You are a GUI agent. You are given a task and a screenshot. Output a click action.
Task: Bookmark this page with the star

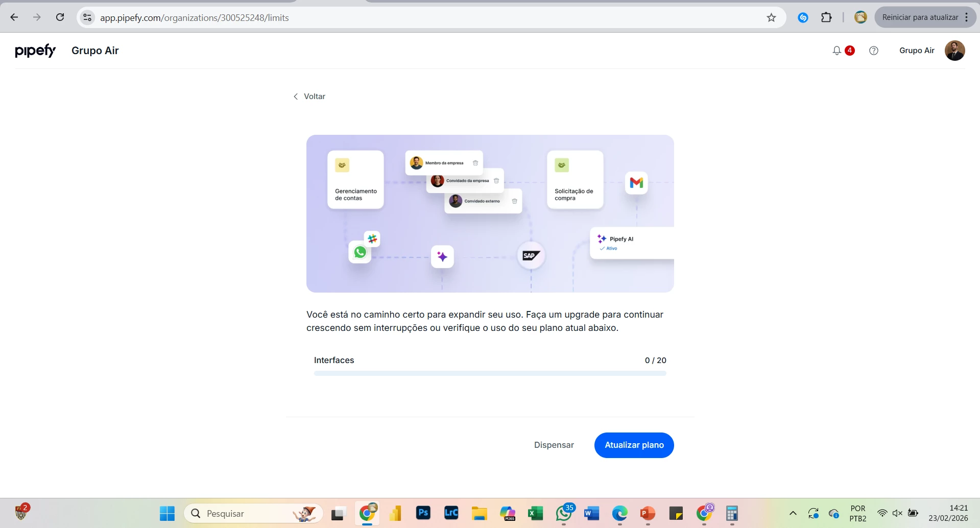pyautogui.click(x=771, y=17)
